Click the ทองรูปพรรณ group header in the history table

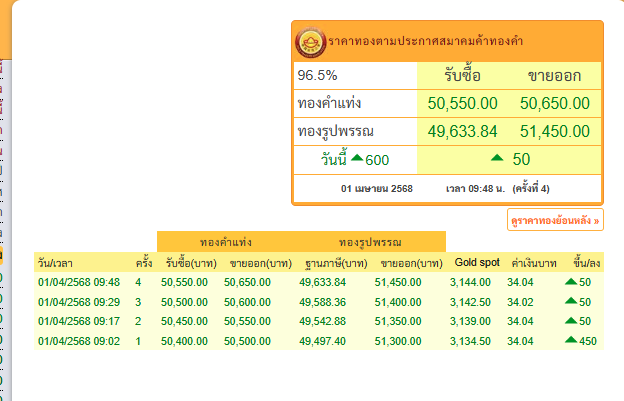click(x=370, y=242)
